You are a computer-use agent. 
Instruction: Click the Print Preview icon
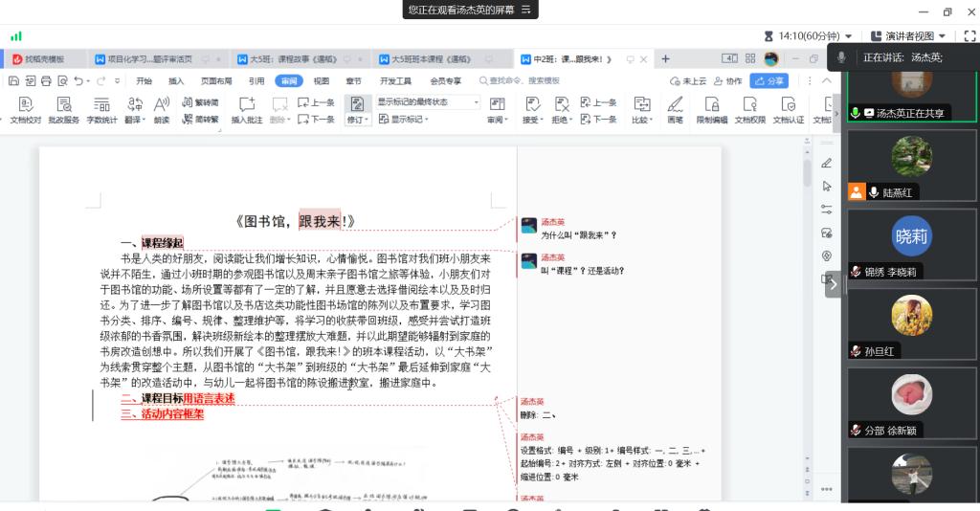(62, 80)
